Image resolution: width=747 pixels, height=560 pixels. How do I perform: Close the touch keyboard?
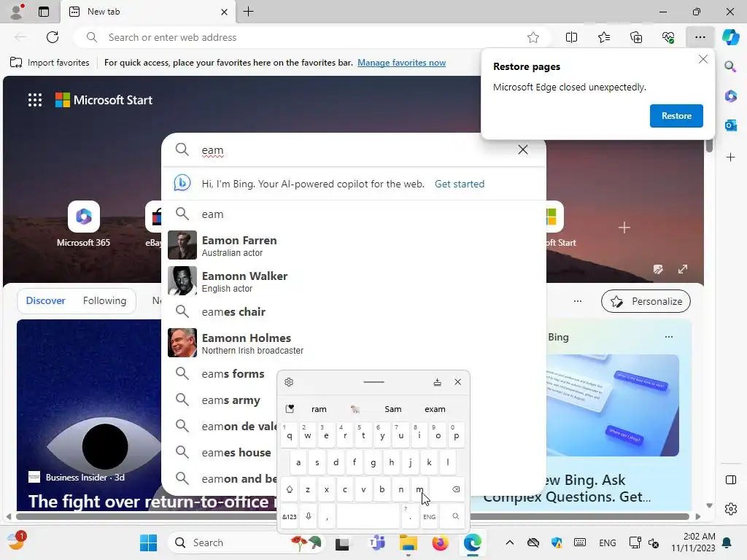coord(458,382)
